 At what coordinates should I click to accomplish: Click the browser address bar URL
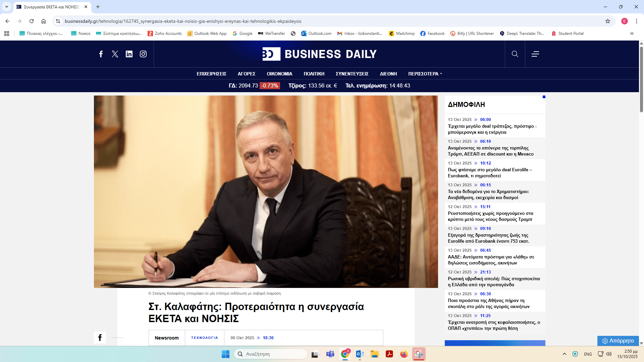point(183,21)
